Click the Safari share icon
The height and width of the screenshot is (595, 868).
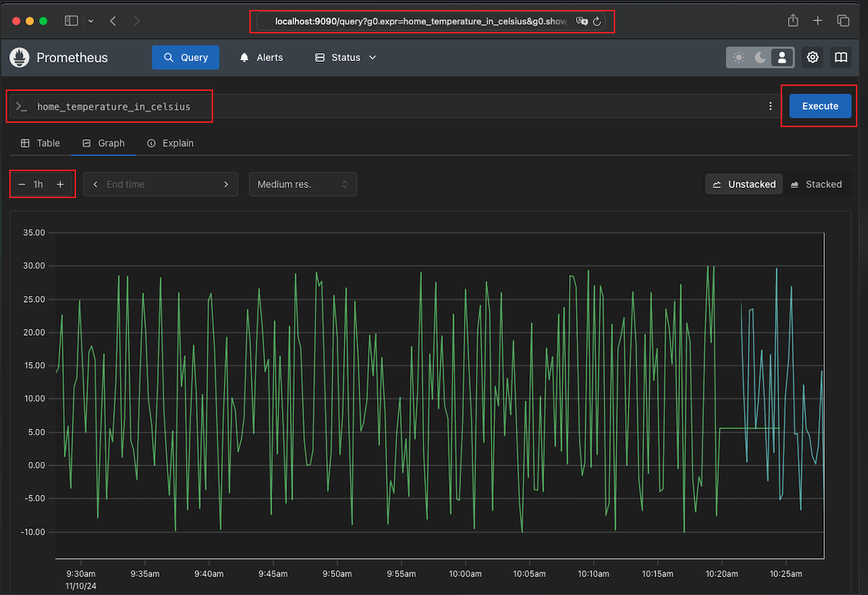tap(793, 21)
